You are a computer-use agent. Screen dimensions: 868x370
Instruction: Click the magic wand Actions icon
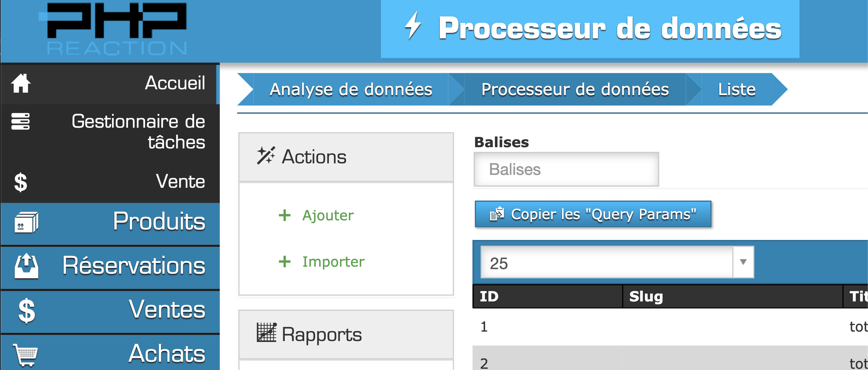[266, 156]
